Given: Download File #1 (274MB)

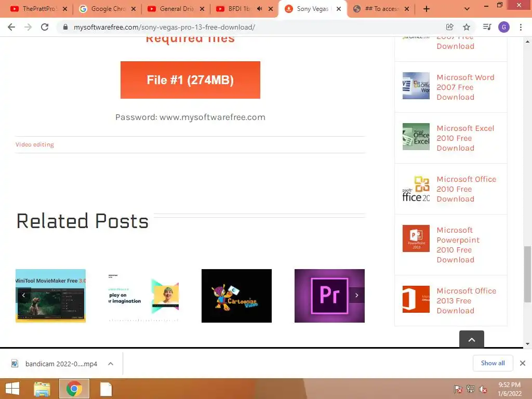Looking at the screenshot, I should point(190,80).
